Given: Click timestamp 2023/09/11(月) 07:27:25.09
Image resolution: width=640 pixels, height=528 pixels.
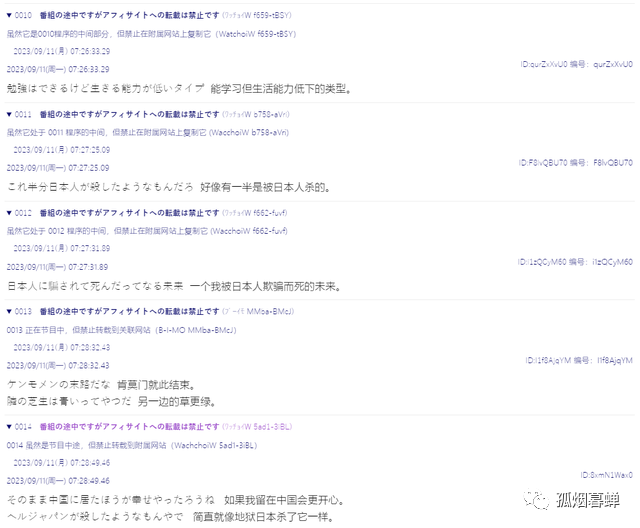Looking at the screenshot, I should click(x=62, y=150).
